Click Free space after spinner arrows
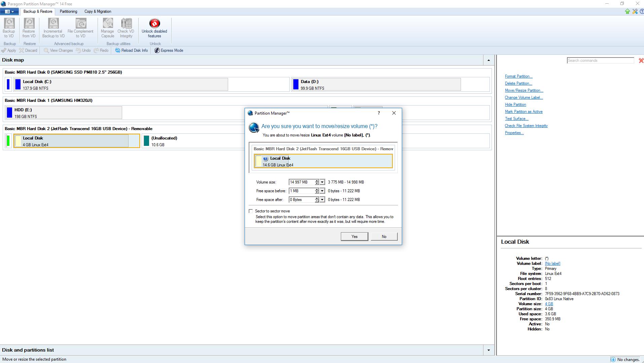This screenshot has height=363, width=644. [317, 200]
